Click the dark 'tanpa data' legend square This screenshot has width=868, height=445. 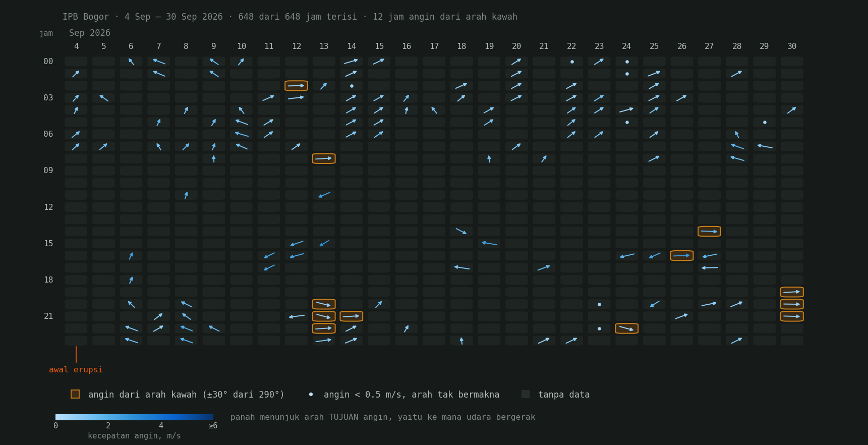point(526,394)
